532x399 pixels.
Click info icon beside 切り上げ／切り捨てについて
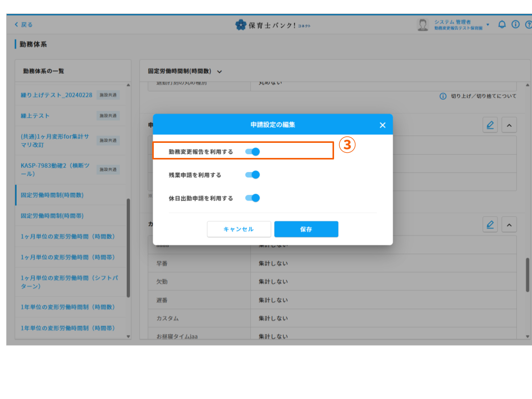[x=443, y=96]
